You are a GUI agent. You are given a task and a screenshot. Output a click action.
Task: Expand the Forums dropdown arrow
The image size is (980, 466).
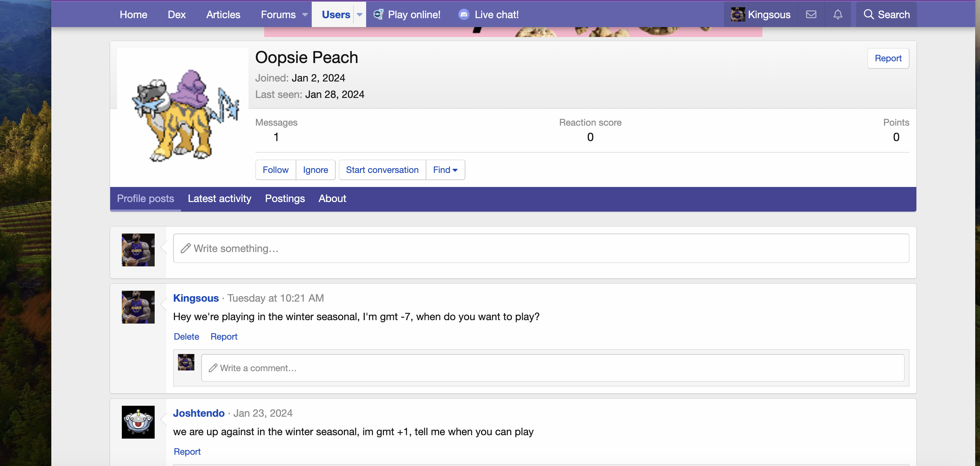305,14
